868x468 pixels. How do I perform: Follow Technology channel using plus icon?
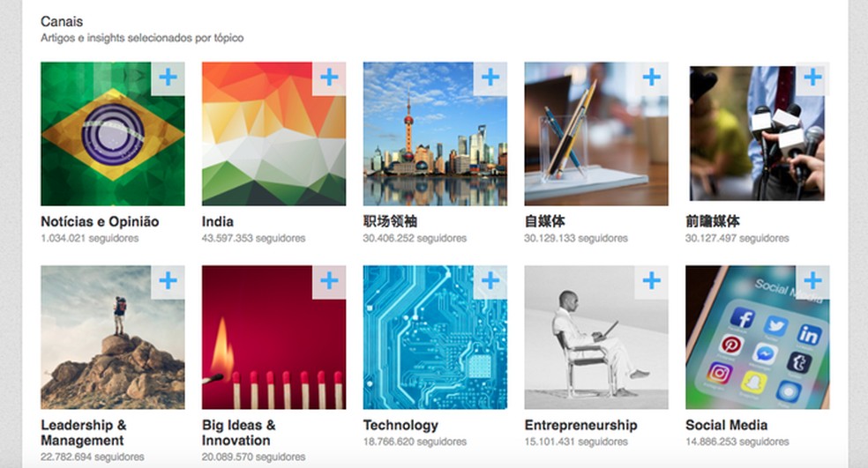[490, 281]
